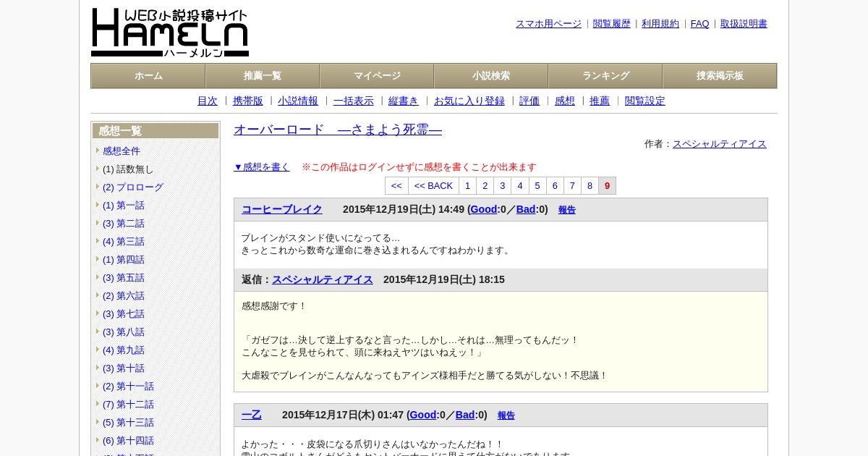Open the 目次 submenu link
The width and height of the screenshot is (868, 456).
click(x=208, y=101)
